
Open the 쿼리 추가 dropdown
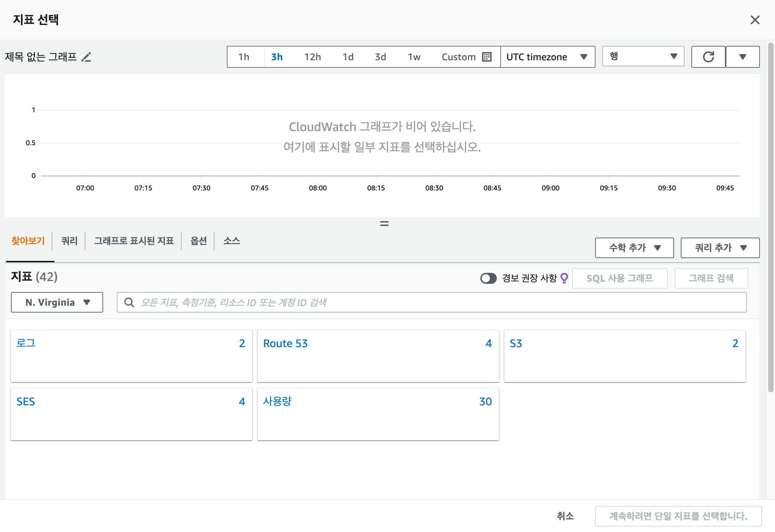tap(720, 248)
